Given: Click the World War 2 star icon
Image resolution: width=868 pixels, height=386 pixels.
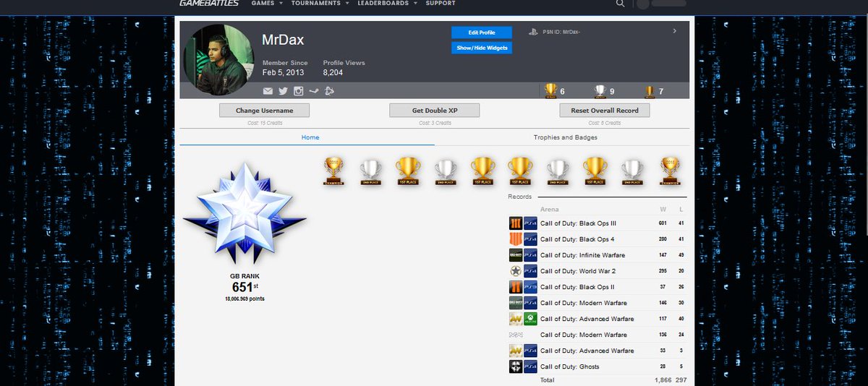Looking at the screenshot, I should tap(516, 271).
